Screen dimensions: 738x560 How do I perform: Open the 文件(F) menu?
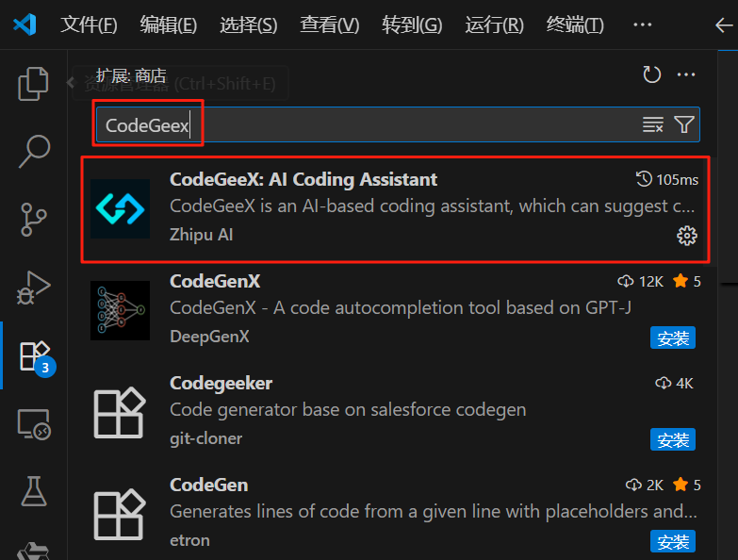(x=89, y=25)
